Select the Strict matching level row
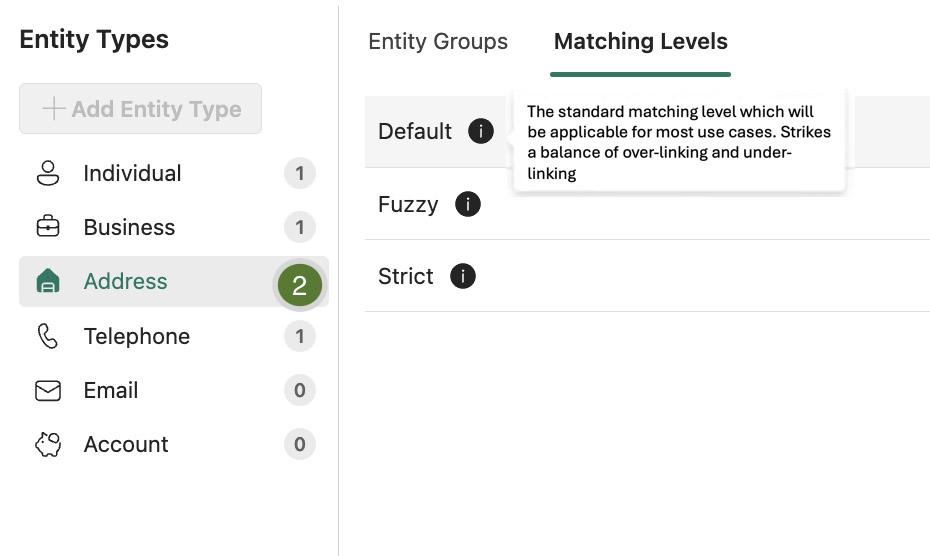 tap(647, 276)
